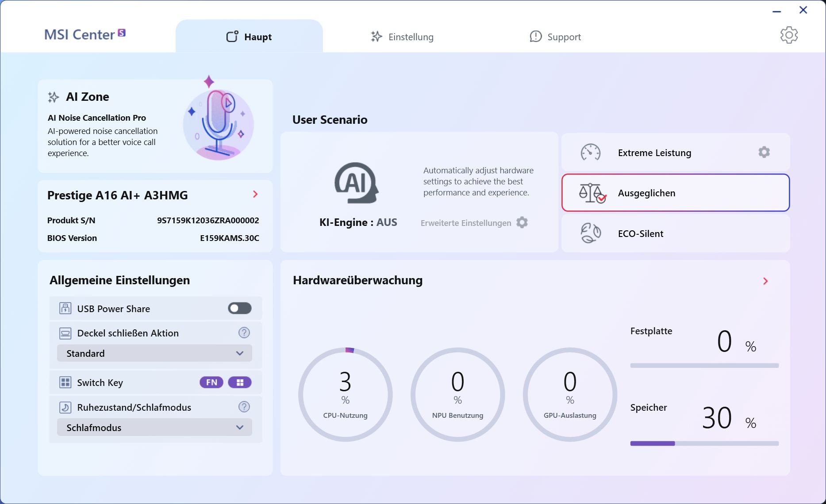Close the MSI Center window
826x504 pixels.
(x=803, y=10)
